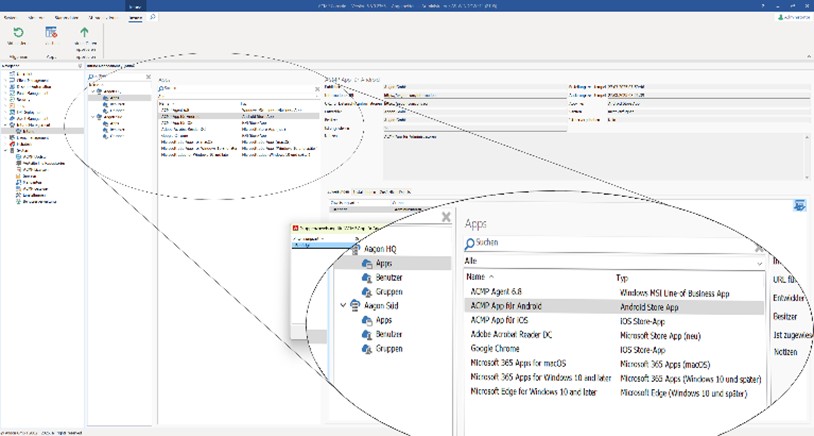The image size is (814, 436).
Task: Close the magnified tree panel with X
Action: (x=446, y=217)
